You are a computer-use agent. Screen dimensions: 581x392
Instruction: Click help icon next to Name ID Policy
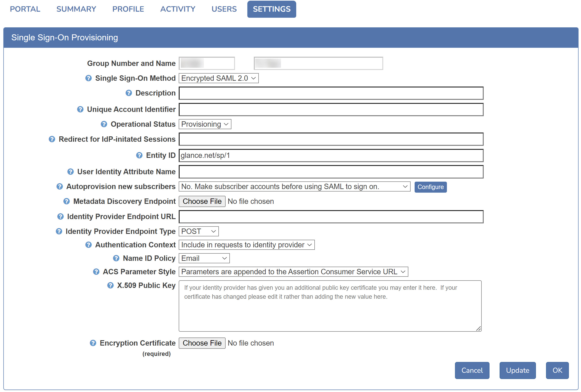pos(116,258)
